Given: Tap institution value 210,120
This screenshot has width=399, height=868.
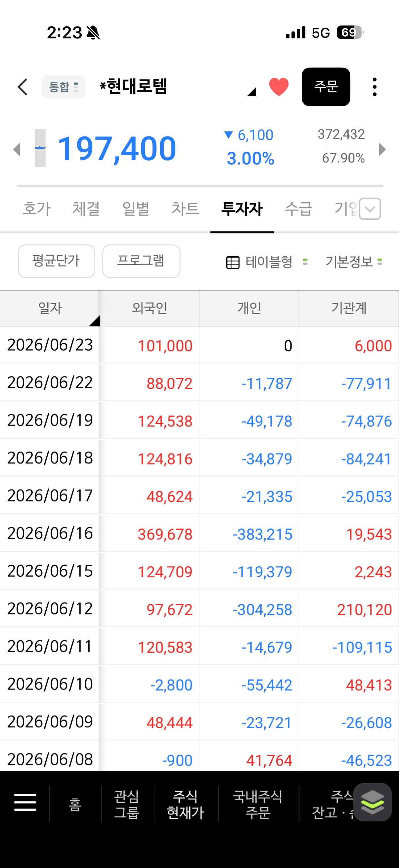Looking at the screenshot, I should coord(364,610).
